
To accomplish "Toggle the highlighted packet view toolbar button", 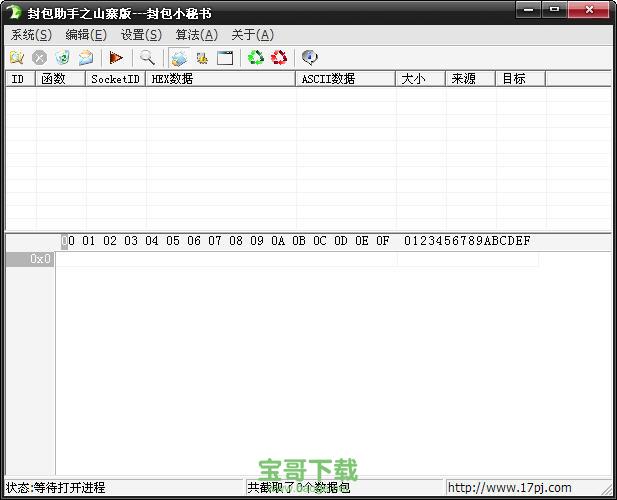I will point(178,58).
